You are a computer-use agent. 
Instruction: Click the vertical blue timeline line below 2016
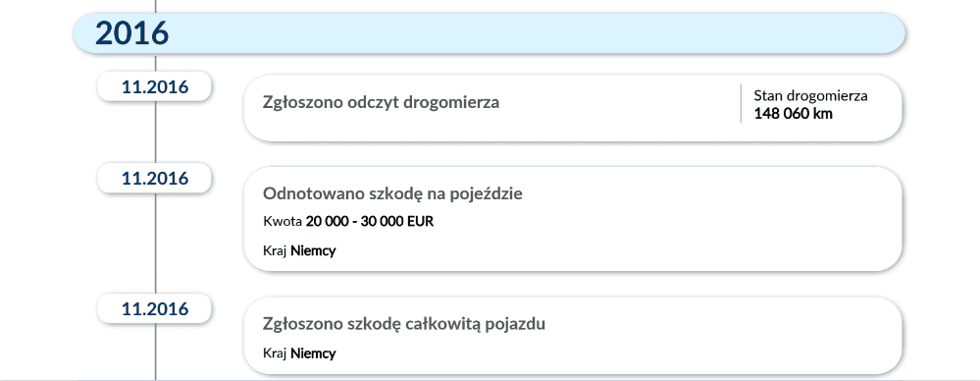(155, 238)
